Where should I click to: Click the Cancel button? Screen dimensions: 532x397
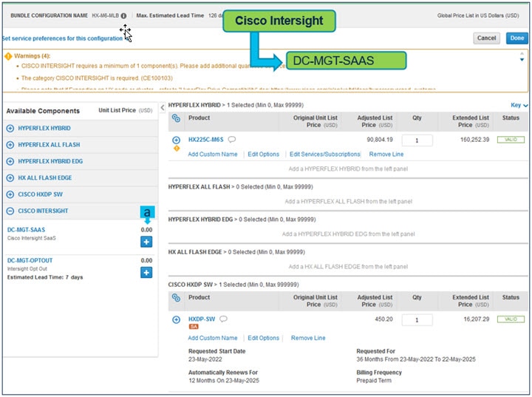pyautogui.click(x=486, y=38)
